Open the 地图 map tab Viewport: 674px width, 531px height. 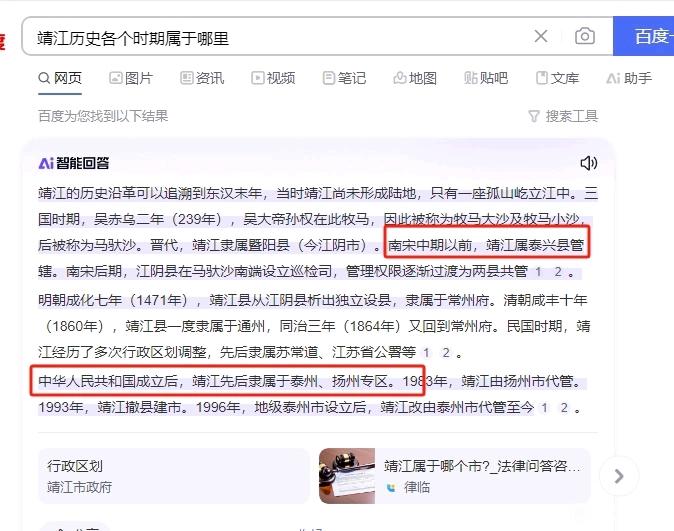[415, 78]
